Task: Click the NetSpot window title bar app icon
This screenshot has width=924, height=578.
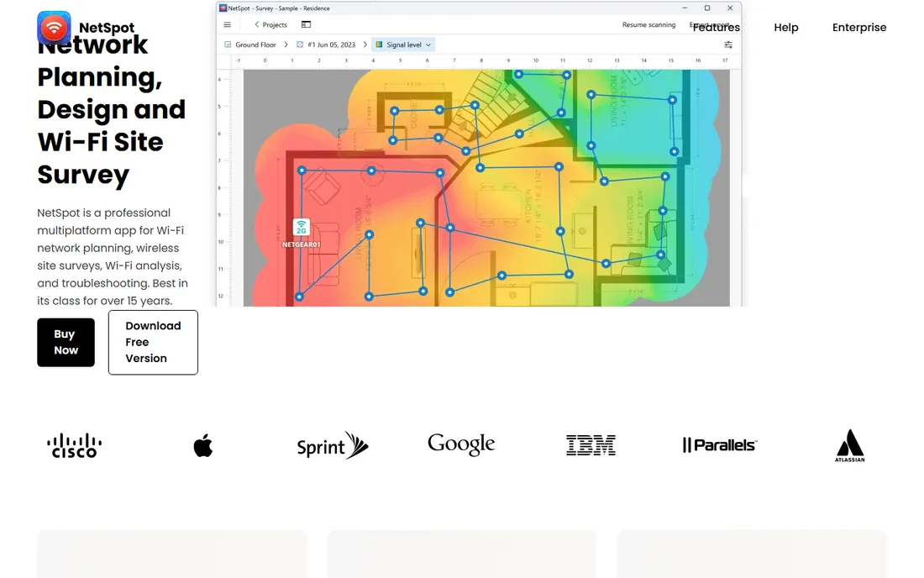Action: (x=223, y=8)
